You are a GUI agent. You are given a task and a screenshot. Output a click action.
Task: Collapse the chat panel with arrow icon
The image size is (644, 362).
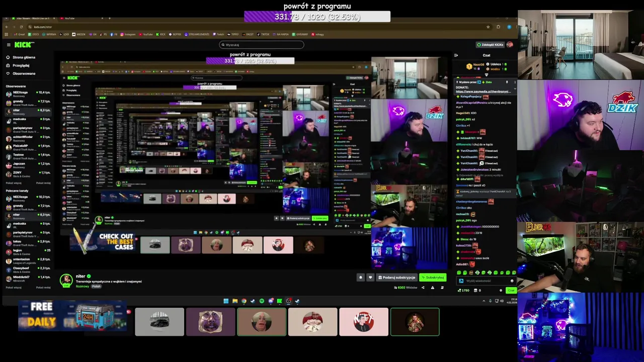pyautogui.click(x=456, y=55)
